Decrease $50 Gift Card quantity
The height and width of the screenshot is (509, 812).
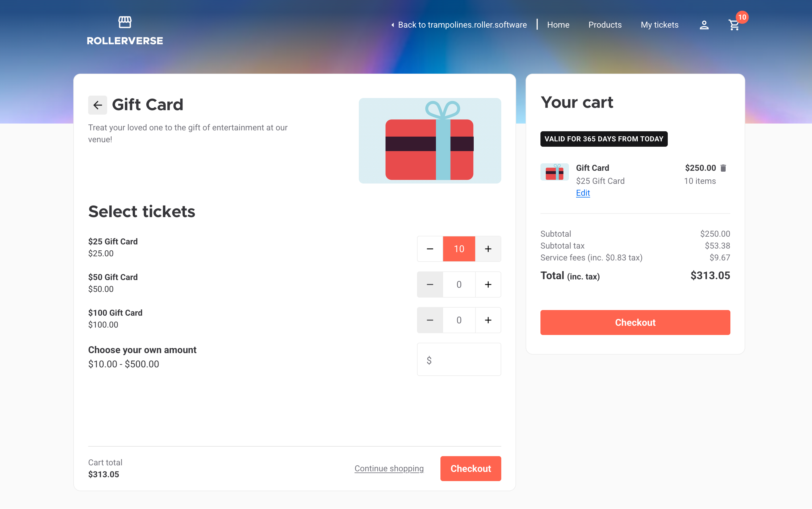pyautogui.click(x=430, y=284)
